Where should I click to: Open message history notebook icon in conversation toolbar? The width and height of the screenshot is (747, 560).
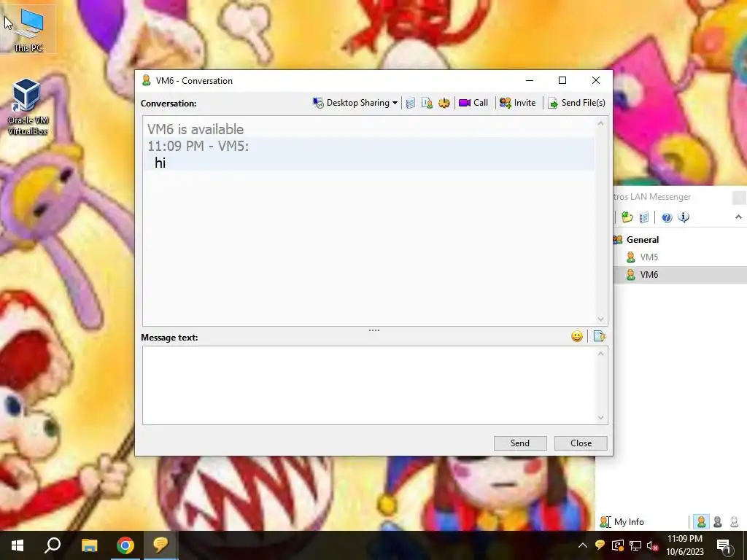[411, 103]
